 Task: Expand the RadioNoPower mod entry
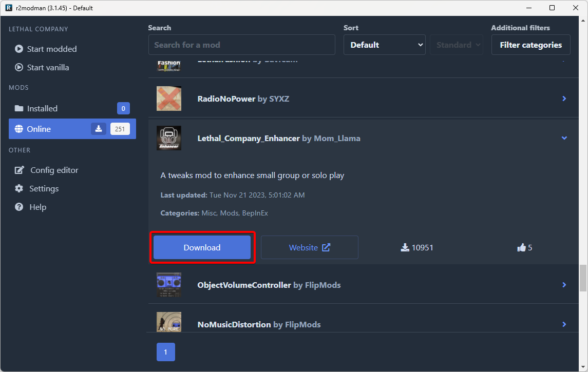(x=564, y=99)
